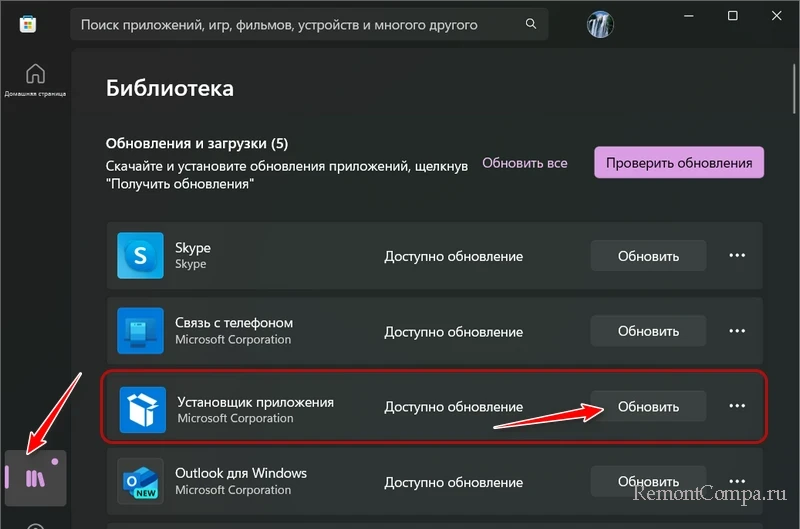Viewport: 800px width, 529px height.
Task: Open the Library sidebar icon
Action: click(35, 478)
